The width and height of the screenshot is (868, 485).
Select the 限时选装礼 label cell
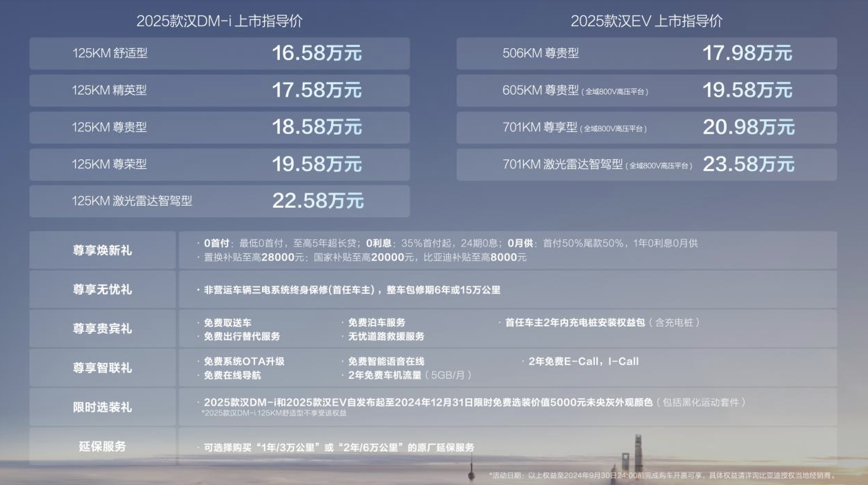[102, 407]
